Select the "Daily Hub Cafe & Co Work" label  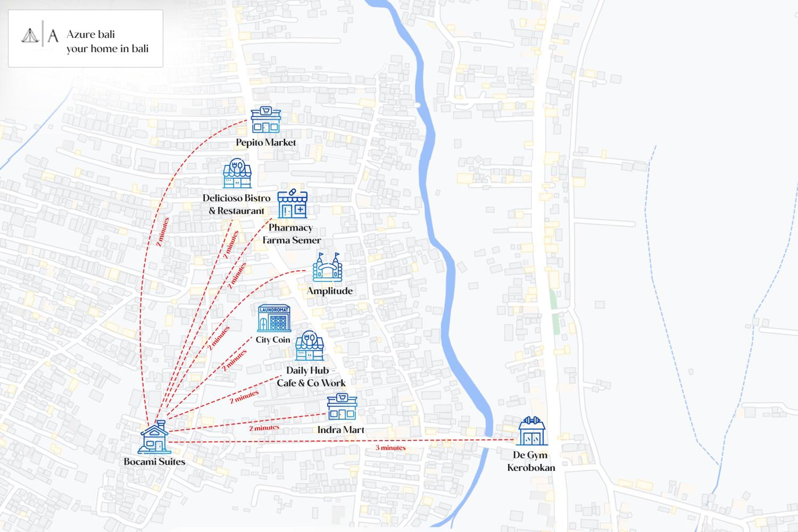(x=311, y=377)
